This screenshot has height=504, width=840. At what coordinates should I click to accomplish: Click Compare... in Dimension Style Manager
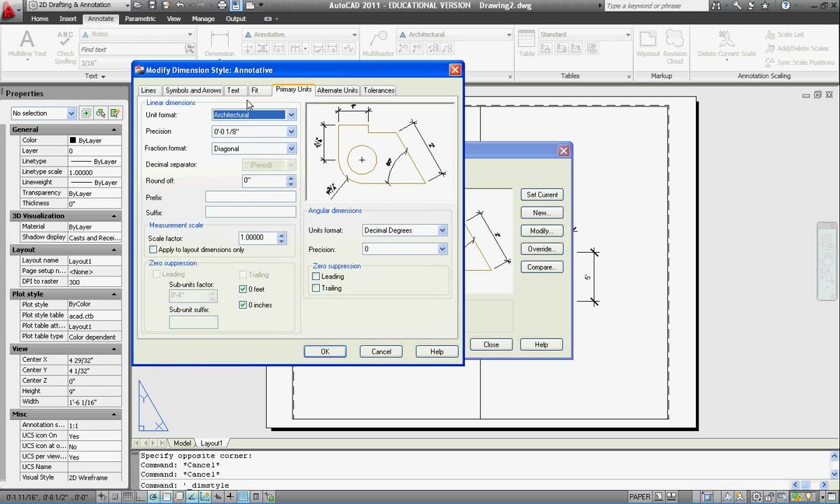pyautogui.click(x=542, y=267)
